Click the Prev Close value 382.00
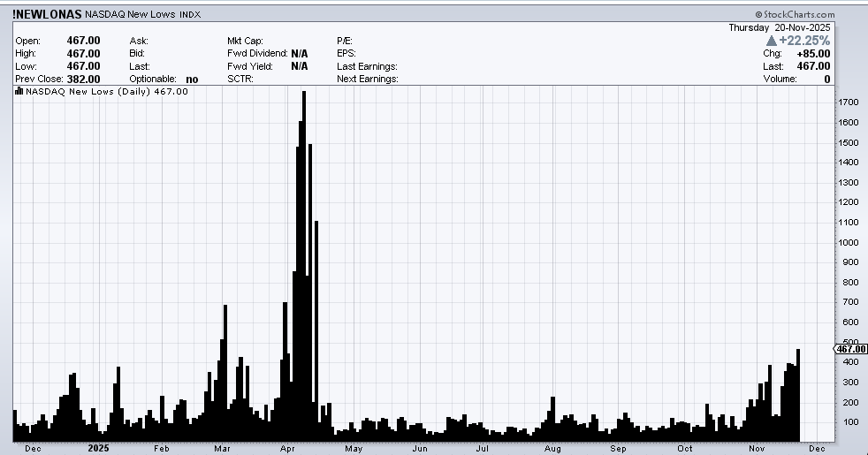The image size is (868, 455). pyautogui.click(x=83, y=79)
